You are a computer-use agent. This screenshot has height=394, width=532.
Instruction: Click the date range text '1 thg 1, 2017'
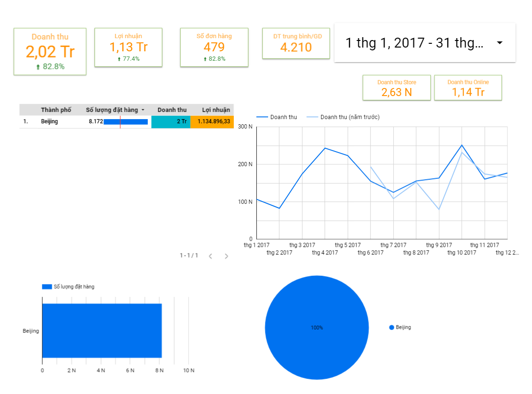pos(385,43)
